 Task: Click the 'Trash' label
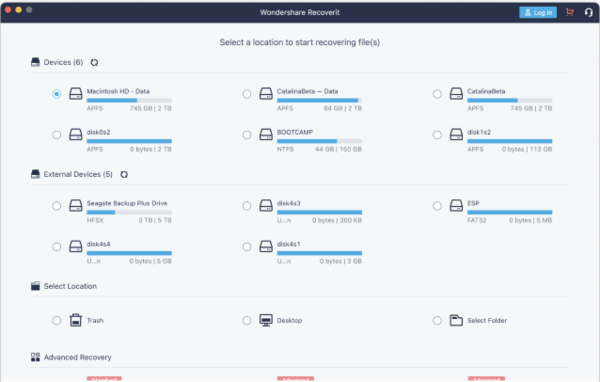[95, 320]
